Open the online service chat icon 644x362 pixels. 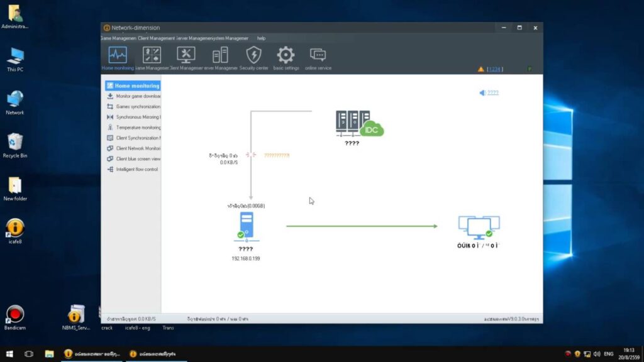tap(318, 58)
